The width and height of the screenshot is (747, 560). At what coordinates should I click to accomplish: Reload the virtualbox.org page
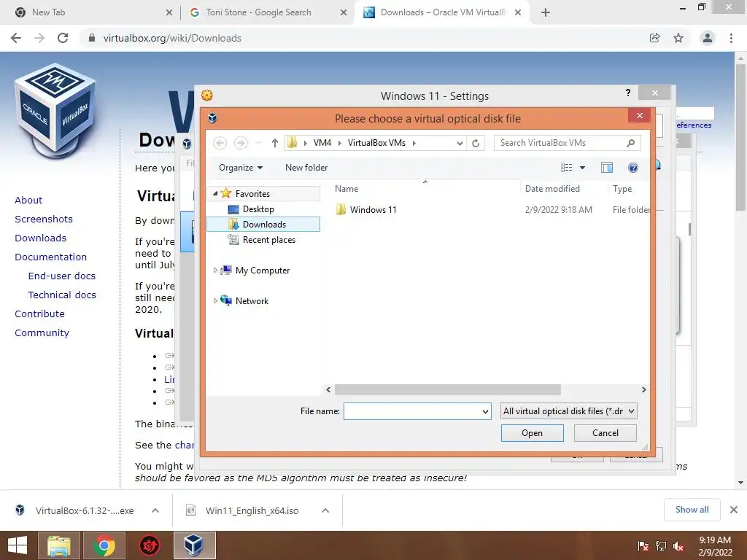[63, 38]
